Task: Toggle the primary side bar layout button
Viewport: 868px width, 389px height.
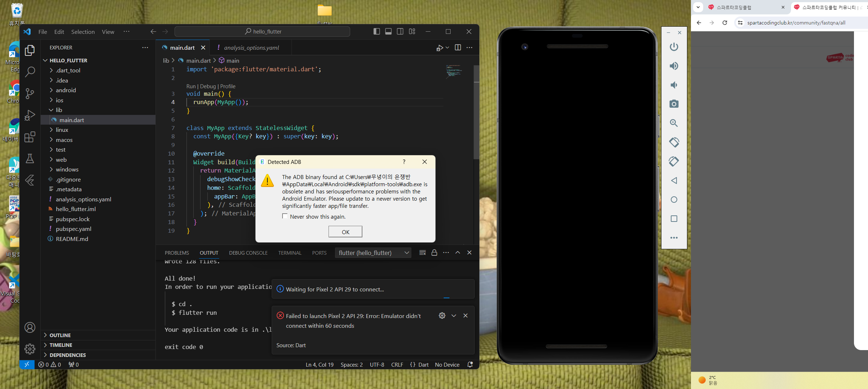Action: pyautogui.click(x=377, y=31)
